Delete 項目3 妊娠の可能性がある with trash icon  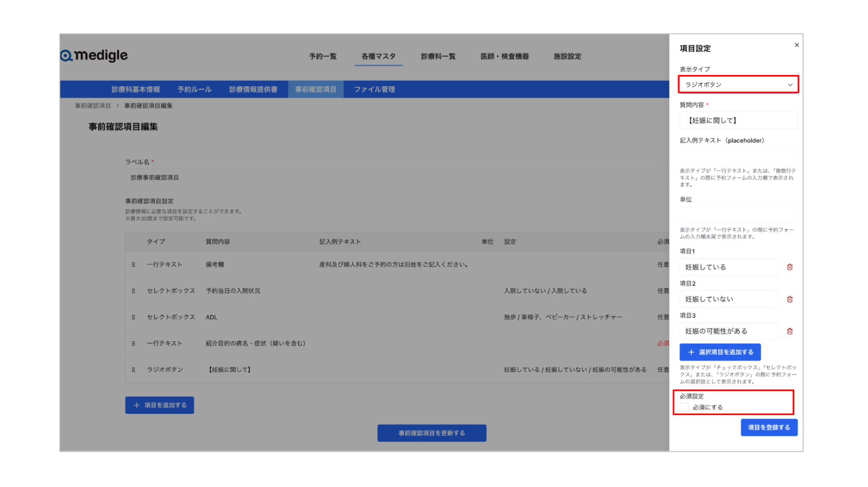[x=790, y=331]
